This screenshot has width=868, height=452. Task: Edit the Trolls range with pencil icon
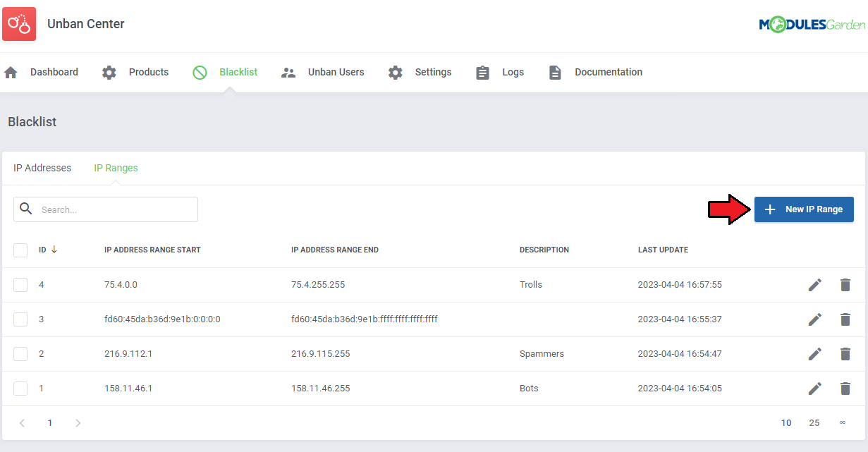tap(815, 285)
